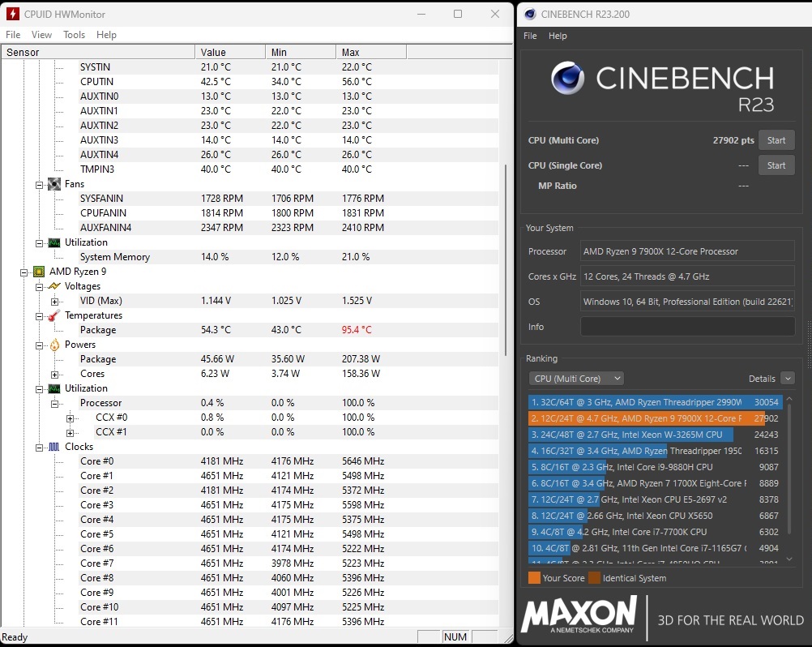Start the CPU (Single Core) benchmark
The height and width of the screenshot is (647, 812).
[x=776, y=165]
